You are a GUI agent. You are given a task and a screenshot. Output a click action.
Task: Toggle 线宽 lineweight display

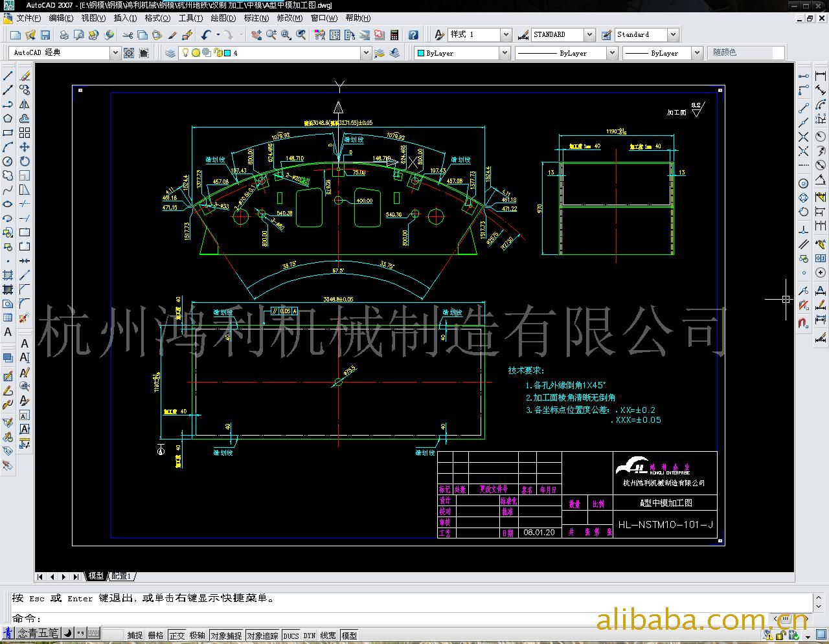pos(328,636)
